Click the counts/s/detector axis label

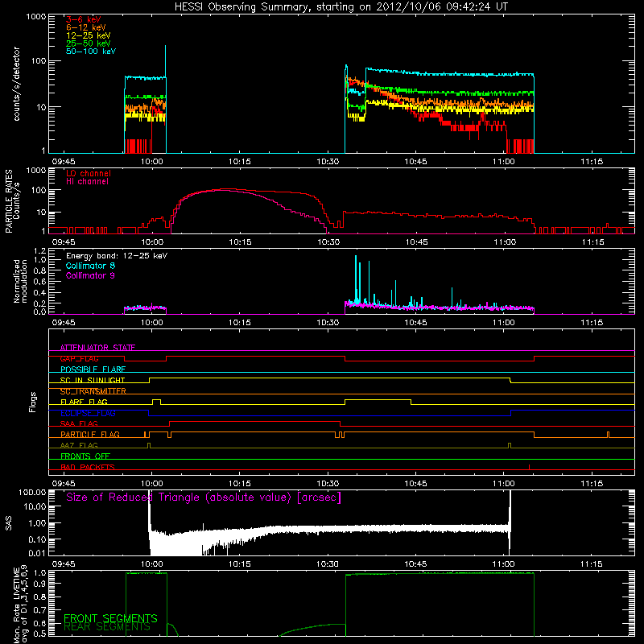(x=16, y=84)
